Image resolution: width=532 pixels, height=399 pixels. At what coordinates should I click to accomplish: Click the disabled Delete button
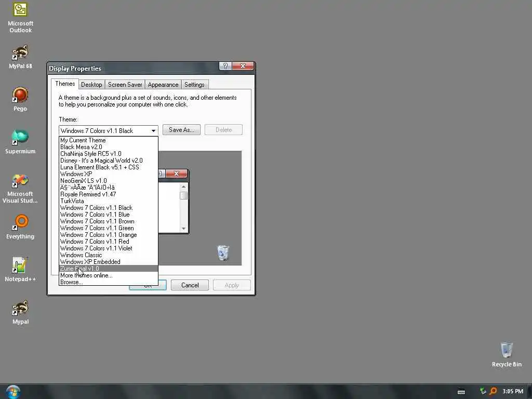click(x=223, y=129)
